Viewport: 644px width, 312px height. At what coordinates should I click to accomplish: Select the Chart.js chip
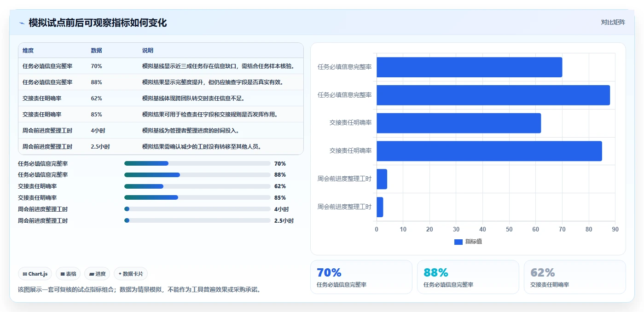coord(35,274)
